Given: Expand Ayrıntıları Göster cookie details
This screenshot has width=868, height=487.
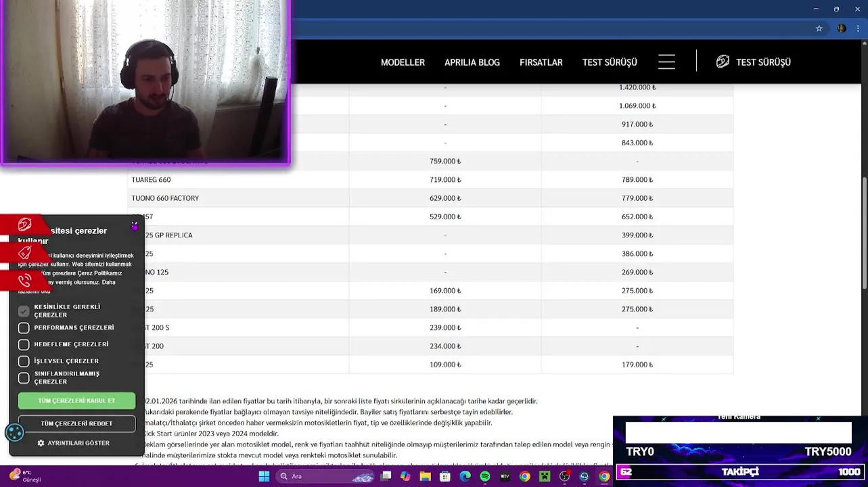Looking at the screenshot, I should click(73, 443).
